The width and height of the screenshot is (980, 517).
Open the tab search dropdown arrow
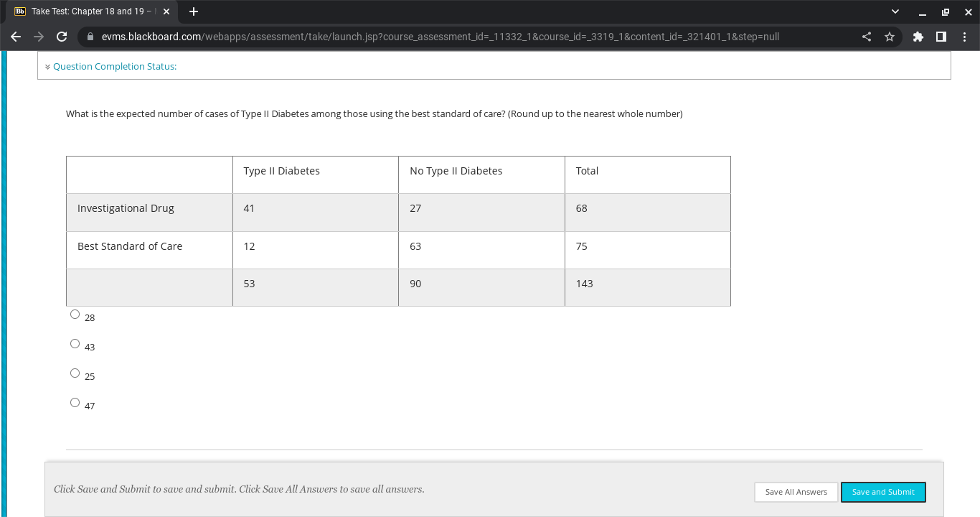(x=895, y=11)
